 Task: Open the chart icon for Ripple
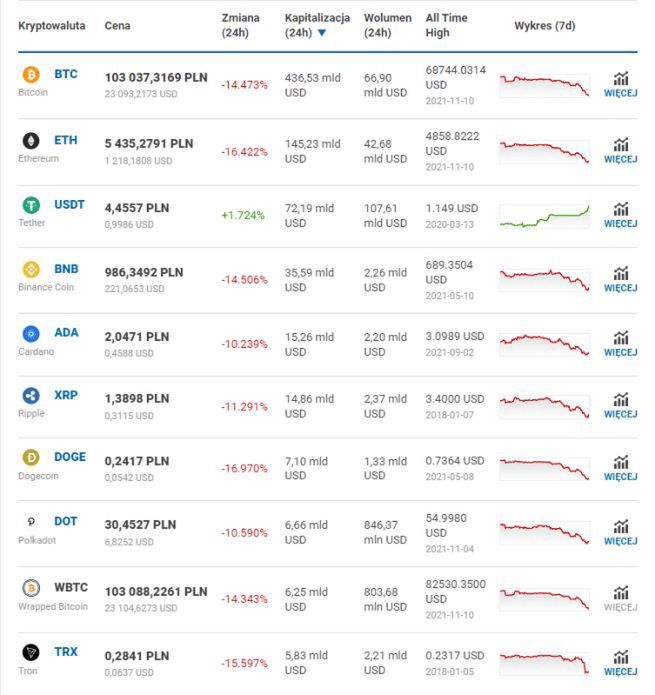(621, 399)
